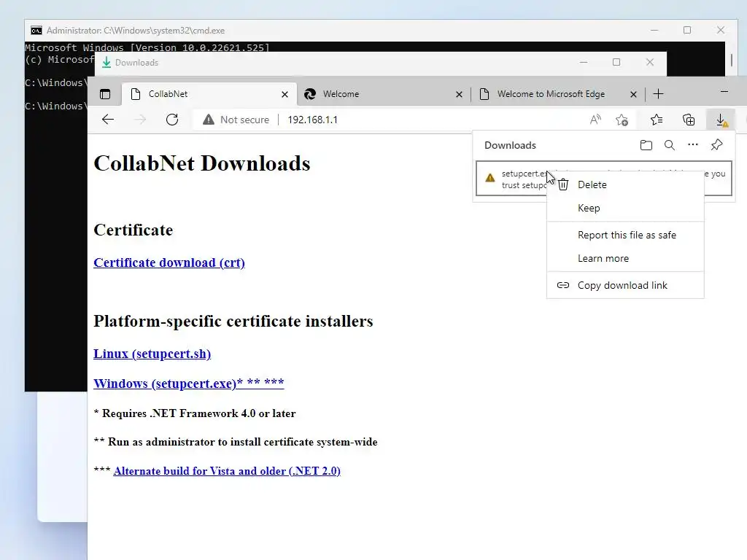Click the Downloads panel title text
747x560 pixels.
(510, 145)
